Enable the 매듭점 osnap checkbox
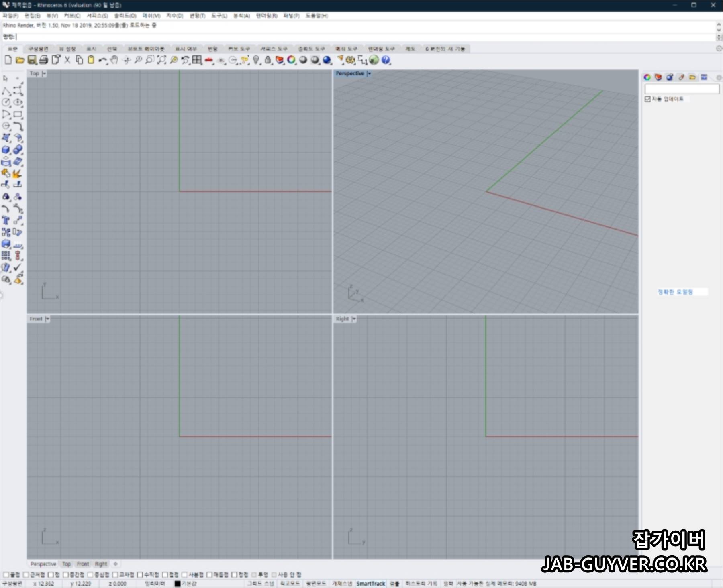Viewport: 723px width, 588px height. coord(210,575)
